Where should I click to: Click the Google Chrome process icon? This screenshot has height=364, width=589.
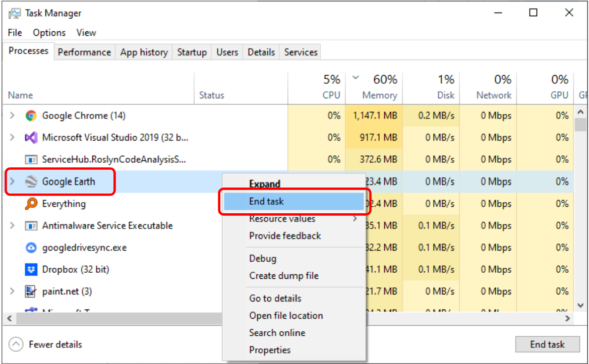pyautogui.click(x=31, y=115)
